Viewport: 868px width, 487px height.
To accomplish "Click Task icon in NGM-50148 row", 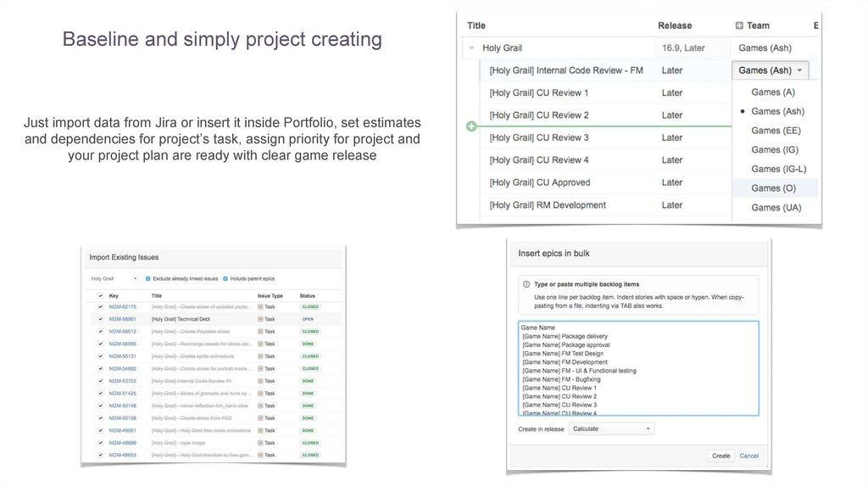I will click(260, 406).
